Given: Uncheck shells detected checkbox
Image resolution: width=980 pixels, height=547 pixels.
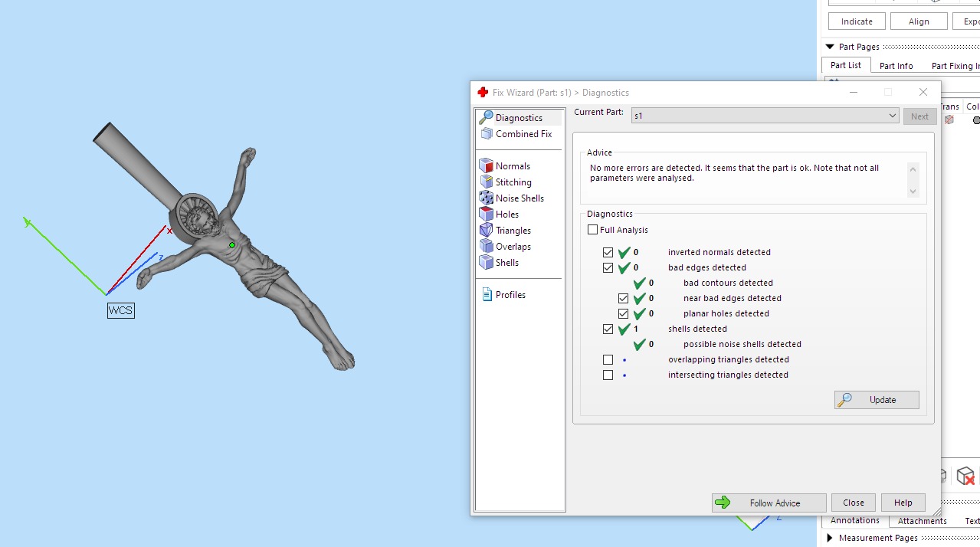Looking at the screenshot, I should pos(608,329).
